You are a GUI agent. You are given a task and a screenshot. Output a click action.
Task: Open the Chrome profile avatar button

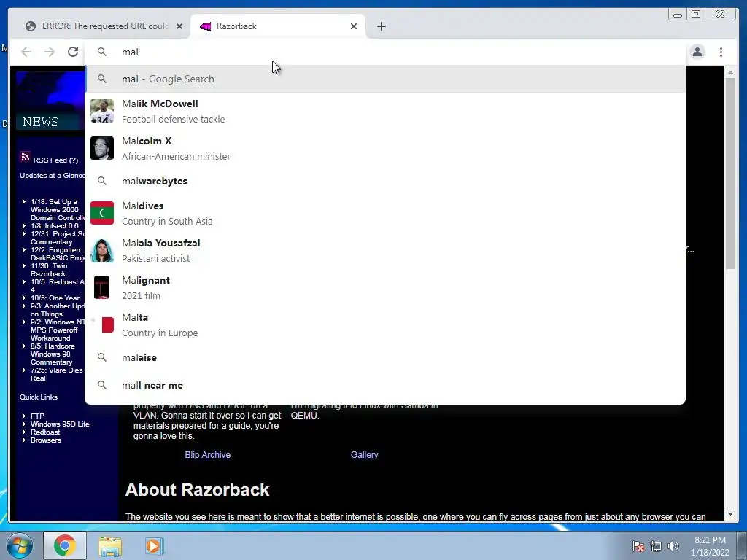pos(697,52)
